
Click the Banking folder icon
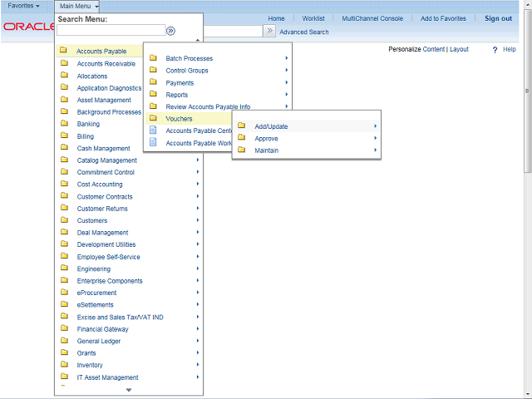click(64, 124)
